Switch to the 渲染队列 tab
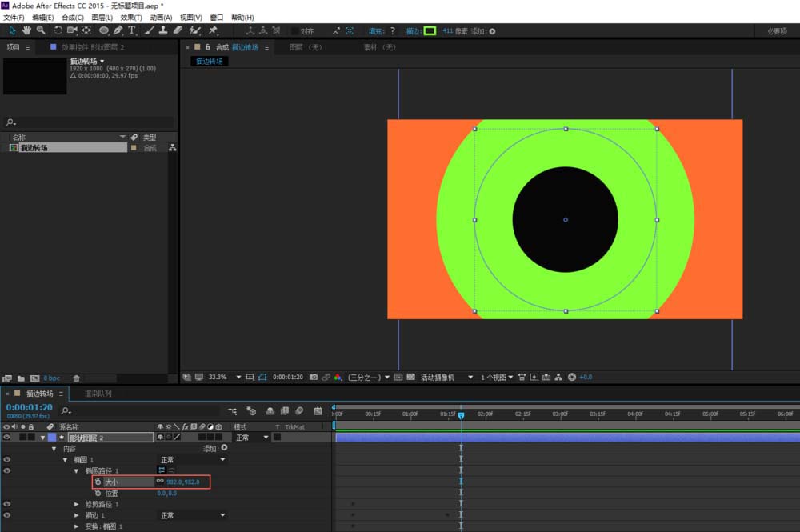 [98, 394]
